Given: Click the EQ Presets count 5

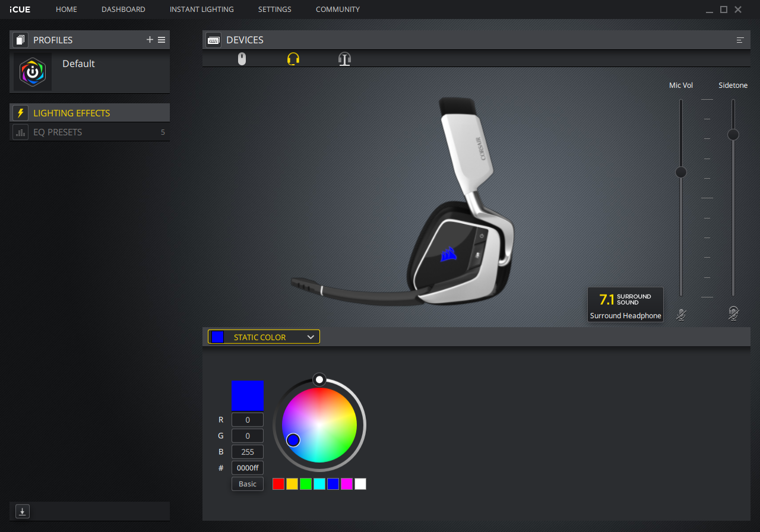Looking at the screenshot, I should (x=163, y=132).
